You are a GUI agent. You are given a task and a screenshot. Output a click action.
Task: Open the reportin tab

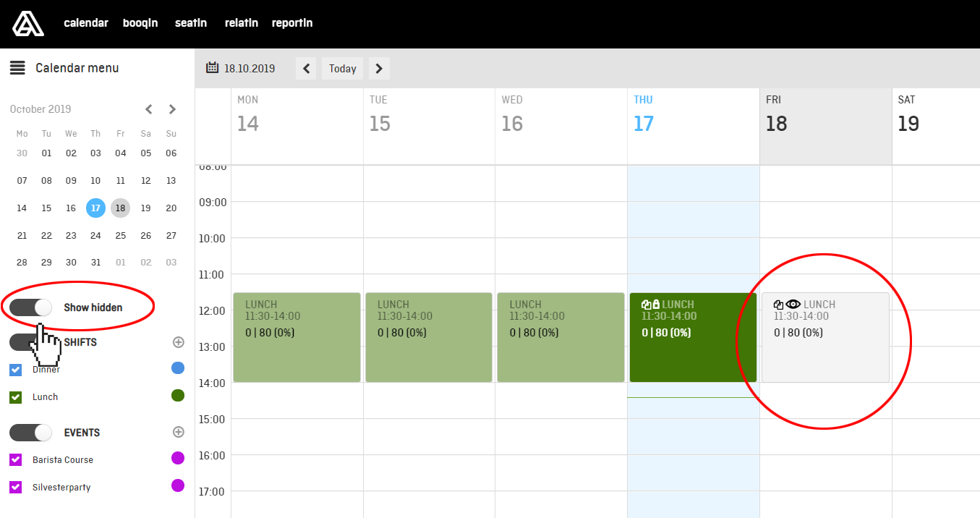click(x=292, y=23)
